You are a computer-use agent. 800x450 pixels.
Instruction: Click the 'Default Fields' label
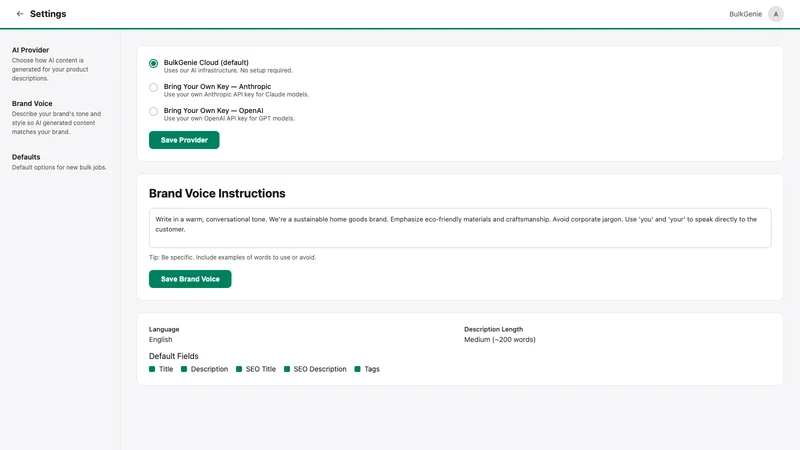173,356
